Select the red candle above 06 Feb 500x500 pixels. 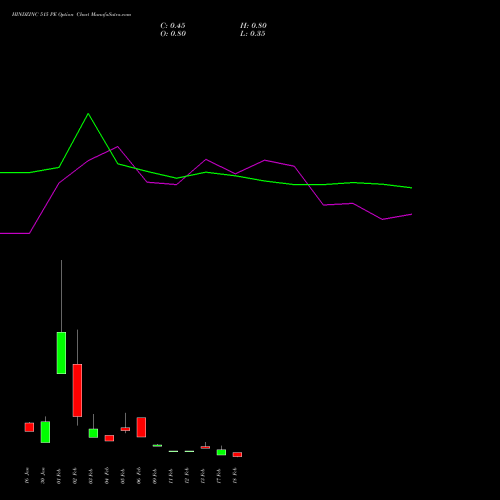click(x=141, y=427)
